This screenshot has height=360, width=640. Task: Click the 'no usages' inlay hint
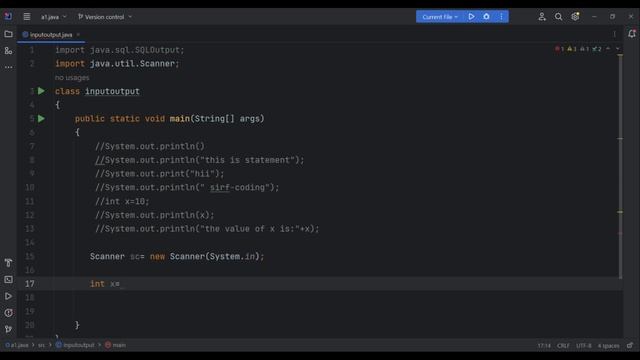tap(72, 78)
